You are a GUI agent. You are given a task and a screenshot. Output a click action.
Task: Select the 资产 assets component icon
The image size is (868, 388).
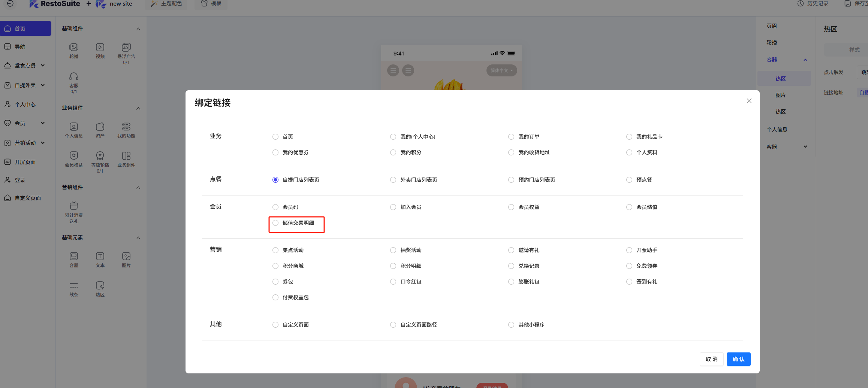100,127
